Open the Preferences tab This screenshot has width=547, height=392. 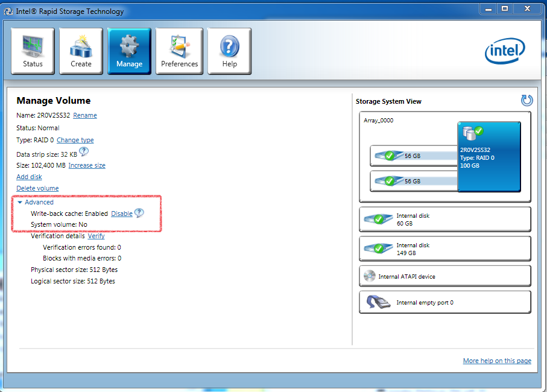(179, 51)
